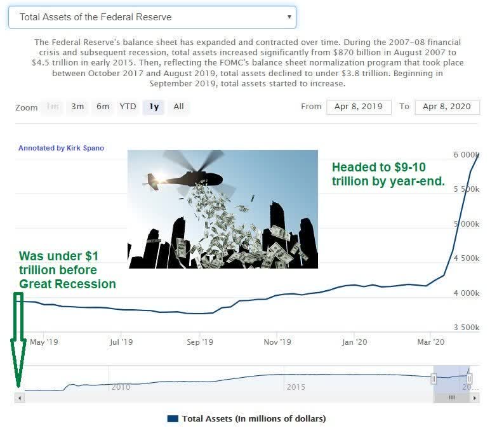504x433 pixels.
Task: Click the navigator scrollbar thumb grip
Action: coord(451,398)
